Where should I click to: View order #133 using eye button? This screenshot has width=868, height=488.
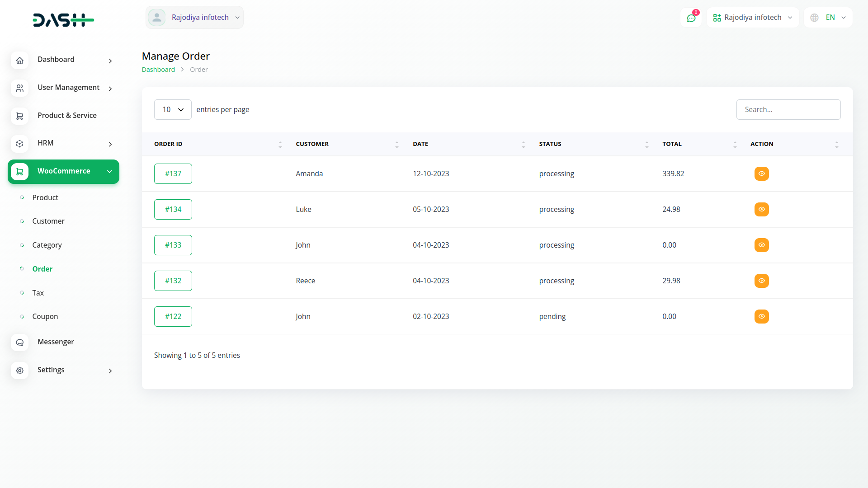[x=761, y=245]
